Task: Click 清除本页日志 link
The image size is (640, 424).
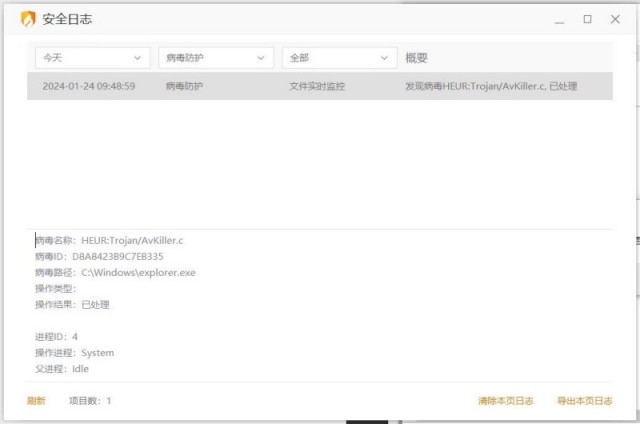Action: [x=506, y=401]
